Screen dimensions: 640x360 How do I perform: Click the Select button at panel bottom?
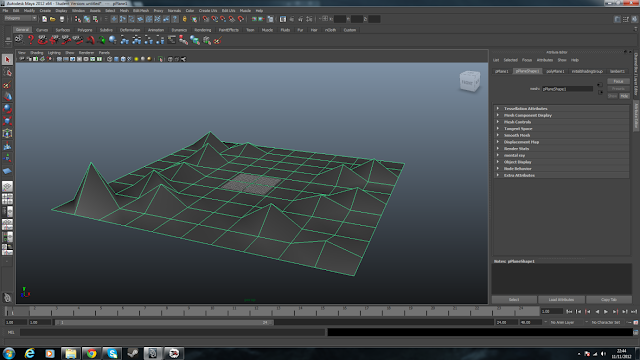click(x=514, y=300)
